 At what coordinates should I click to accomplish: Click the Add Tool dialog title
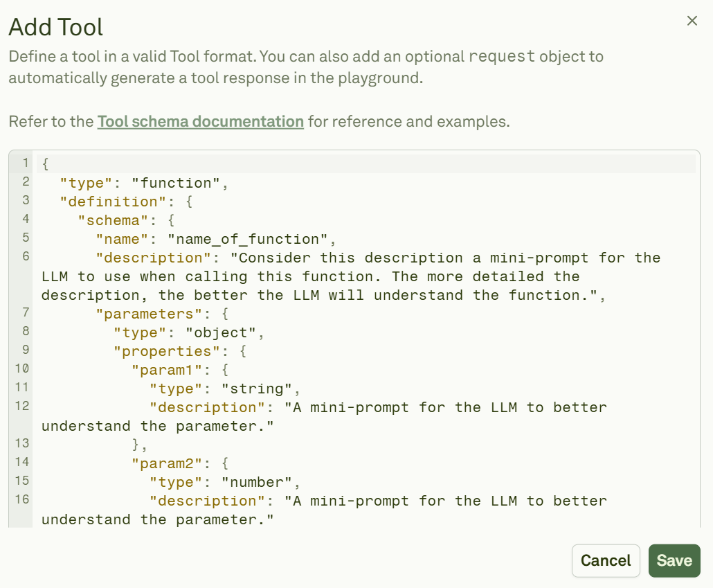55,27
